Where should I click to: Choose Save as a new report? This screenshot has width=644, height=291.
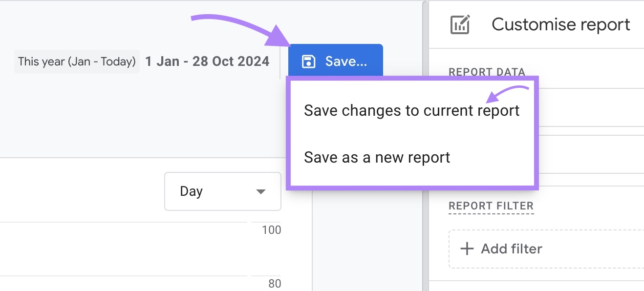[x=377, y=157]
